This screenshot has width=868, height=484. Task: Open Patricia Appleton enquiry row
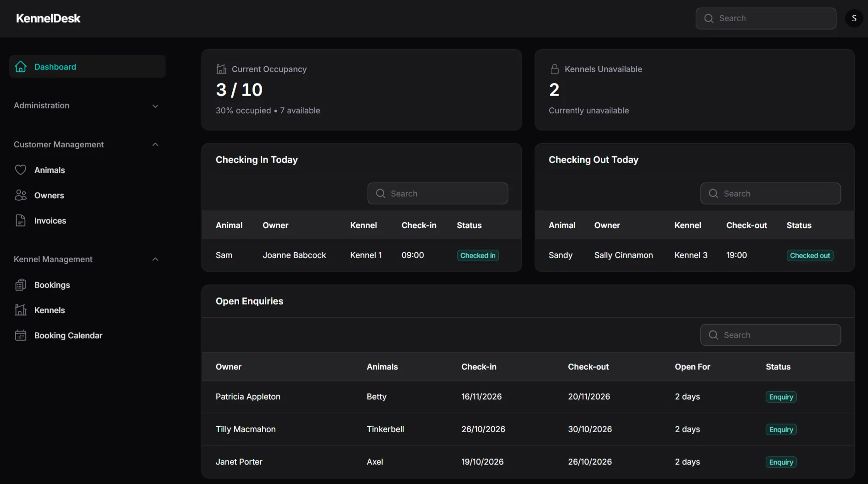[528, 397]
